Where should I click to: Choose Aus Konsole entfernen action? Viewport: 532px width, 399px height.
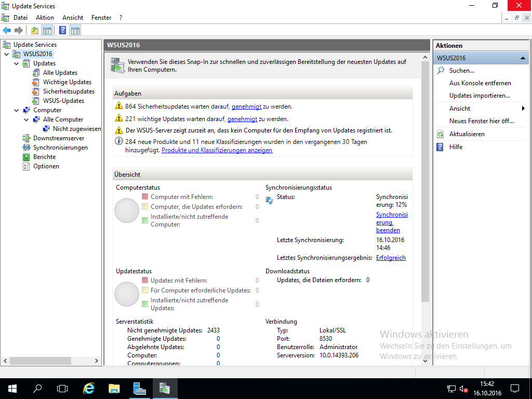coord(480,83)
